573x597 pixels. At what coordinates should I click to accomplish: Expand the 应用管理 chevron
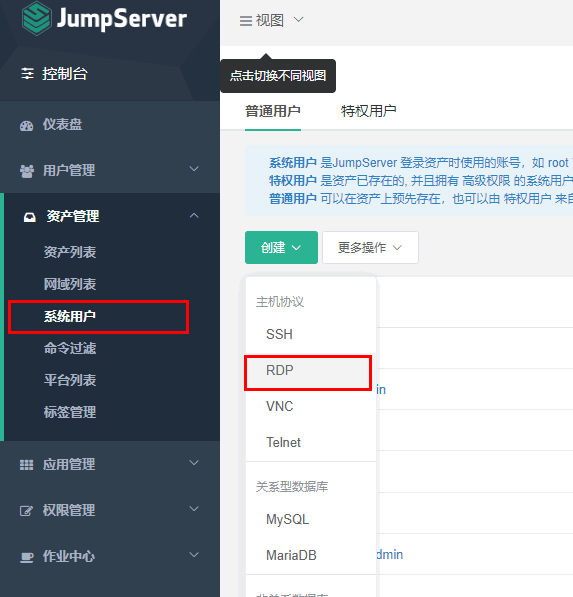(x=194, y=463)
